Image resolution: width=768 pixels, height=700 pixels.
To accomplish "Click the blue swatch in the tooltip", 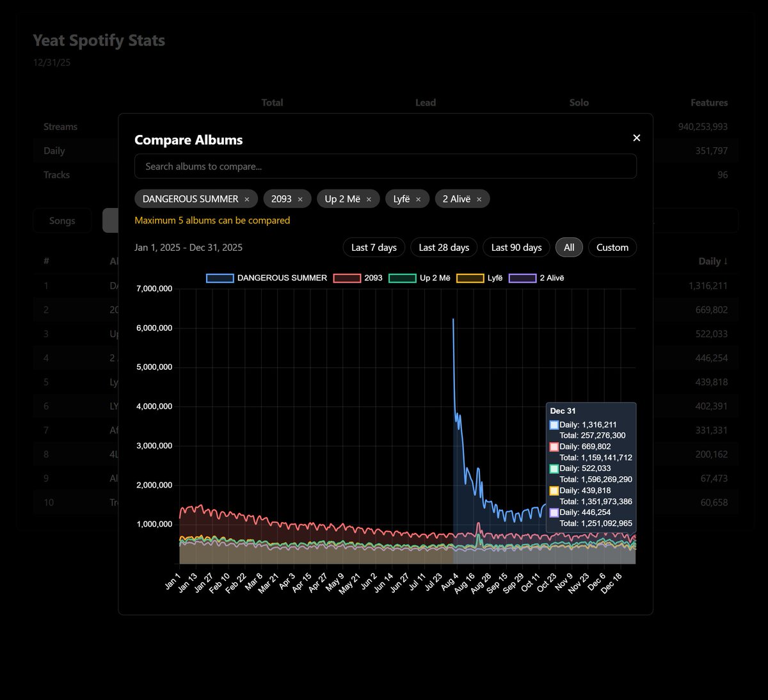I will pos(554,425).
